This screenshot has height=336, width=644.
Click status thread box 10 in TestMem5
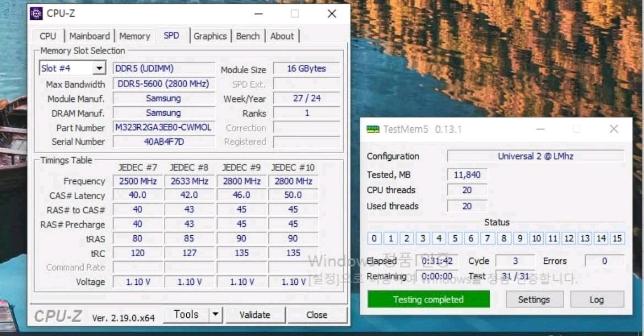[x=537, y=239]
